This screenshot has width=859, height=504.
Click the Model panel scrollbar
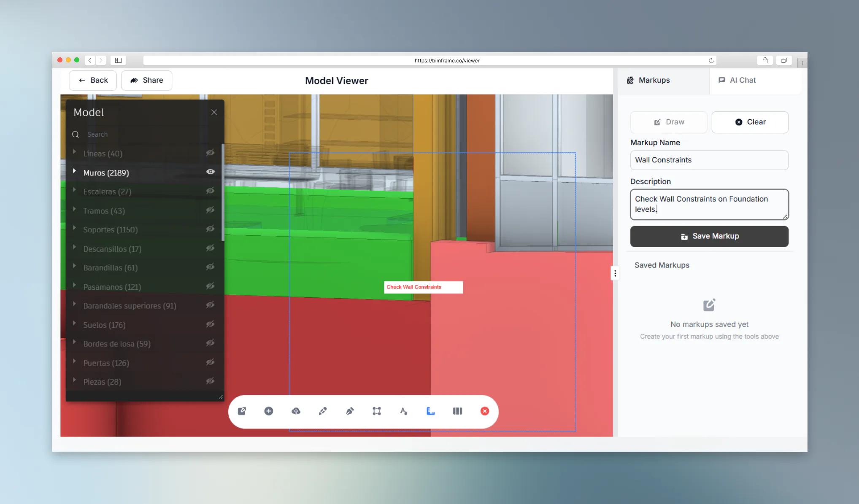click(222, 192)
